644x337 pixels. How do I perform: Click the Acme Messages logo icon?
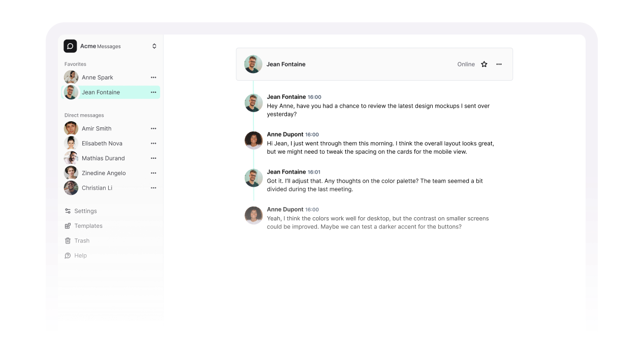click(x=70, y=46)
